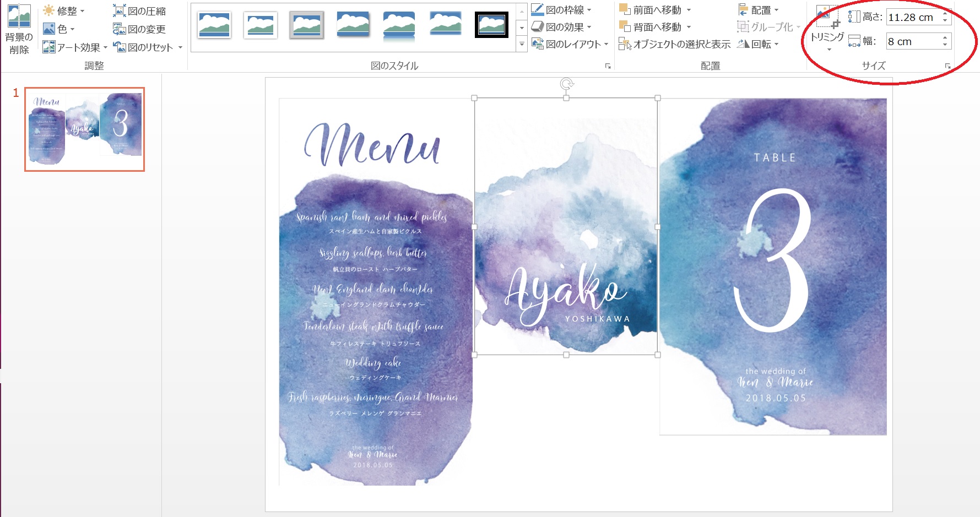Select the Menu card image
This screenshot has width=980, height=517.
coord(376,292)
